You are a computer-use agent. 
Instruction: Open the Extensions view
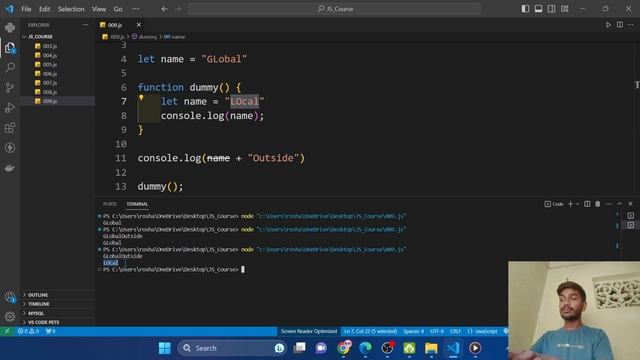10,128
